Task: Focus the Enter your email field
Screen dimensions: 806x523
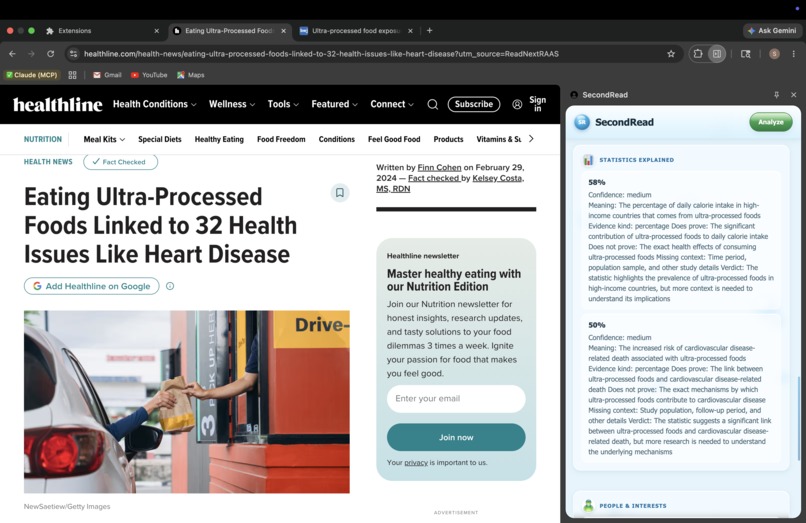Action: click(456, 399)
